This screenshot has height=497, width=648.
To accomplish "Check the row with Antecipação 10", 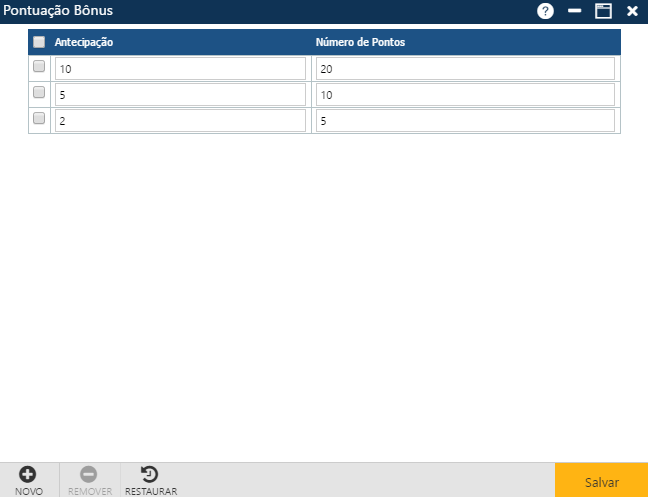I will (39, 67).
